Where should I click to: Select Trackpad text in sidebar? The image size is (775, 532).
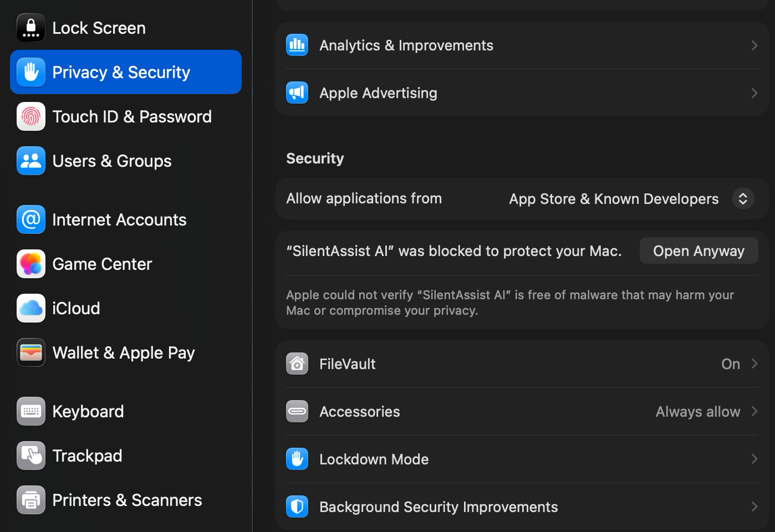coord(87,456)
